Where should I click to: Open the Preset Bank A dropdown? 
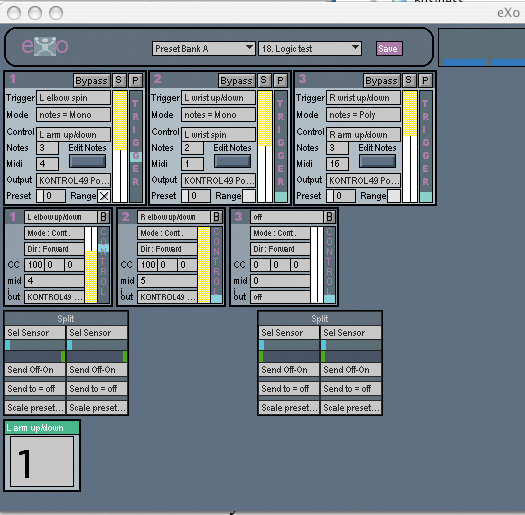(x=204, y=49)
